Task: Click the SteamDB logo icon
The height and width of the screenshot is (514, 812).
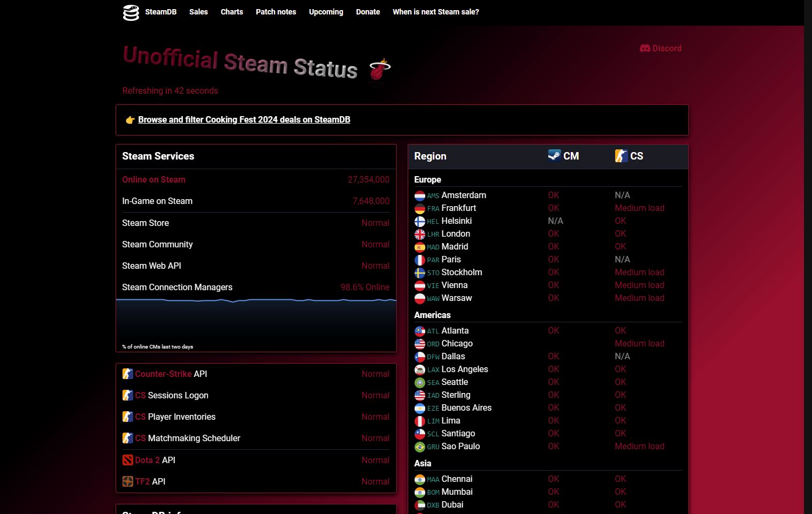Action: (x=131, y=12)
